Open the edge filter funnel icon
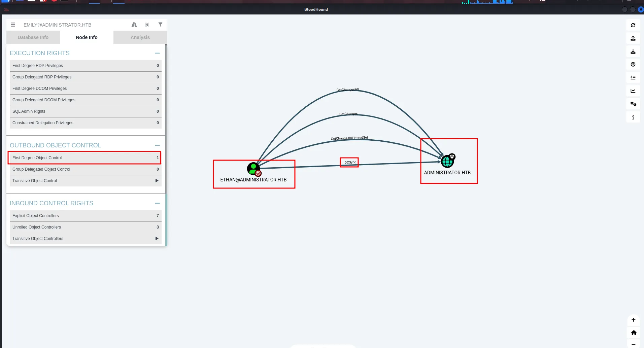Image resolution: width=644 pixels, height=348 pixels. (160, 25)
